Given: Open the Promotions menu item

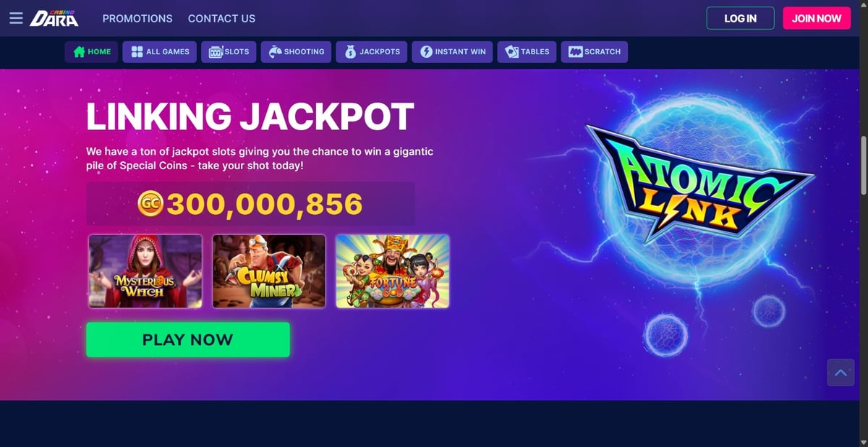Looking at the screenshot, I should tap(137, 18).
